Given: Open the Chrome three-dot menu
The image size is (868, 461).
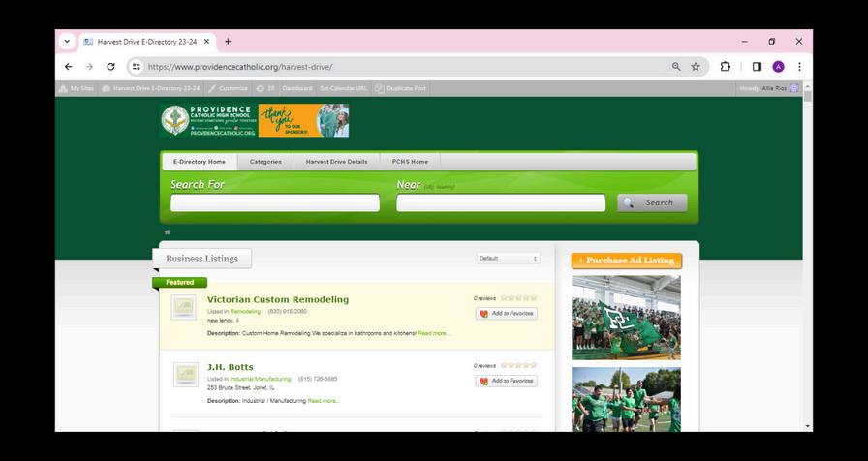Looking at the screenshot, I should coord(799,67).
